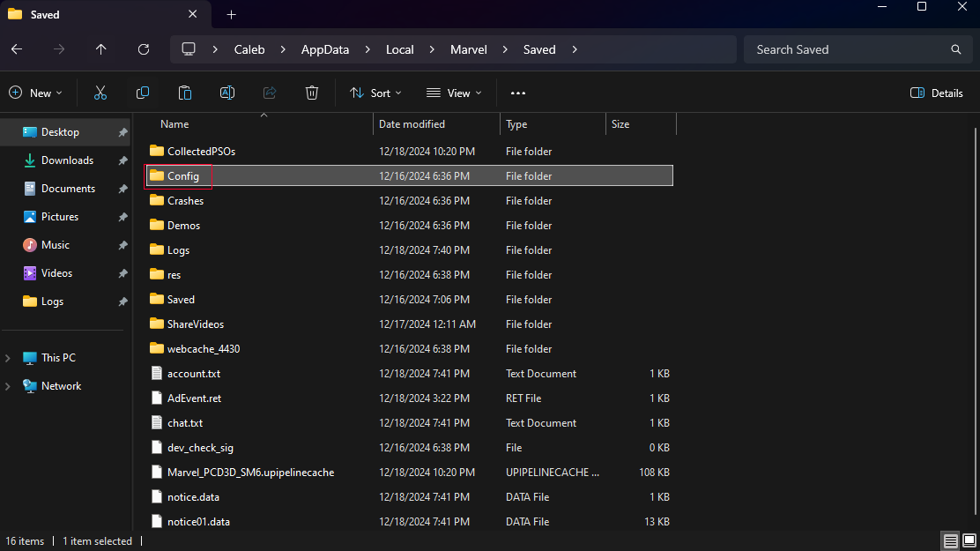
Task: Navigate to AppData in the address bar
Action: point(325,49)
